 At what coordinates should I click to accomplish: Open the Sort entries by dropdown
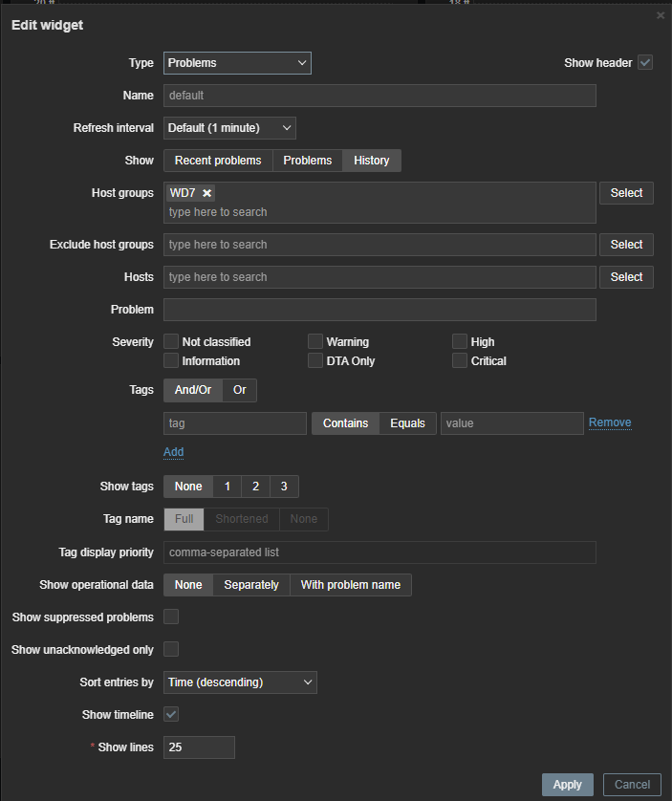tap(240, 682)
